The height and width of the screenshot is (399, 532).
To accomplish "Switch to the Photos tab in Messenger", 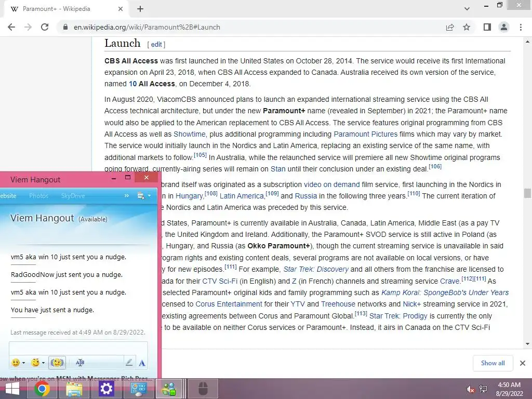I will click(x=38, y=196).
